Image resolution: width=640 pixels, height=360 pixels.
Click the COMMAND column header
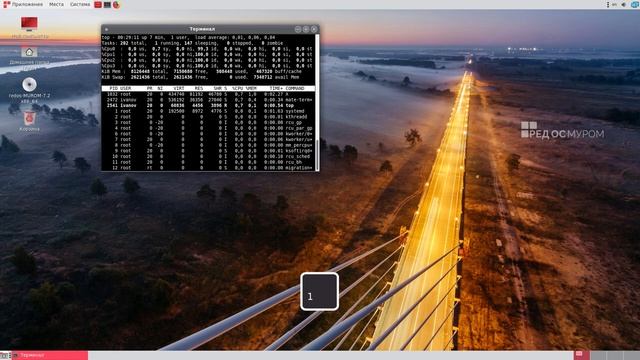(295, 88)
